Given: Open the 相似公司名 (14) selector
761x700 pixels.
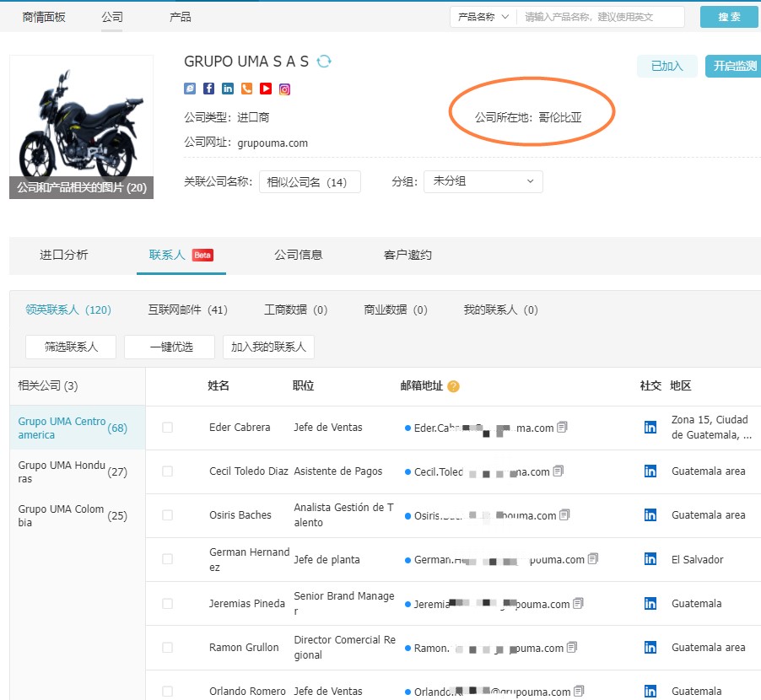Looking at the screenshot, I should [310, 182].
